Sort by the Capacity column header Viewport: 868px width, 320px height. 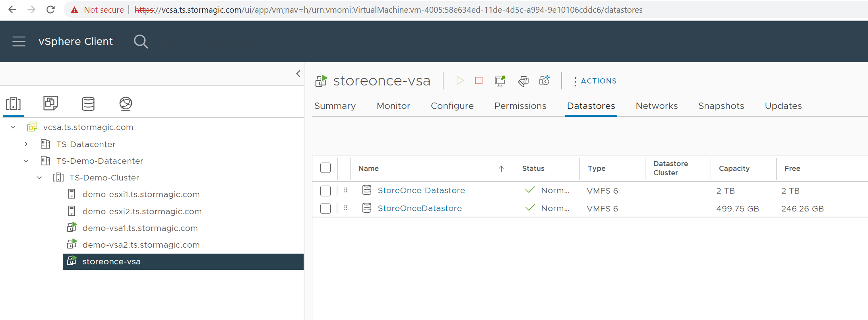click(x=734, y=169)
